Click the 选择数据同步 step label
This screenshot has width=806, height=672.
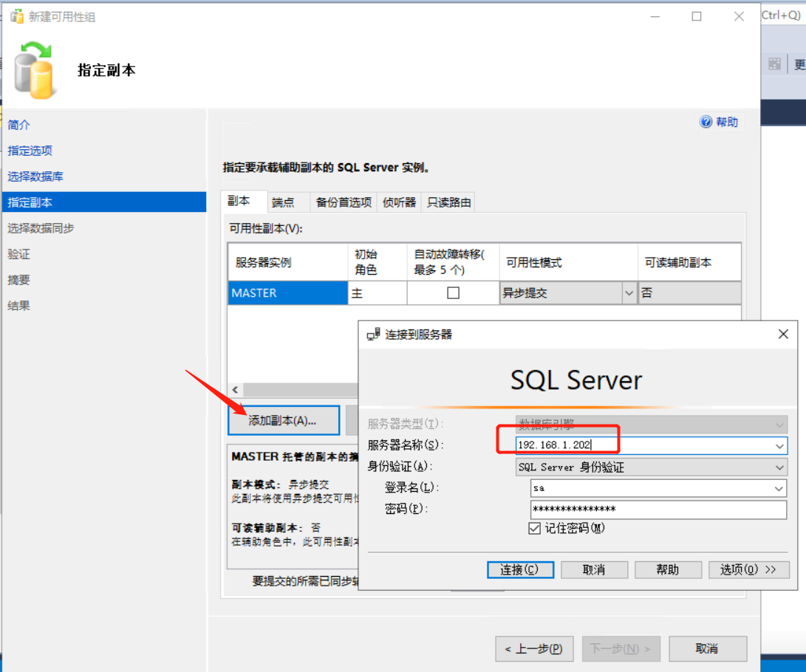coord(41,228)
